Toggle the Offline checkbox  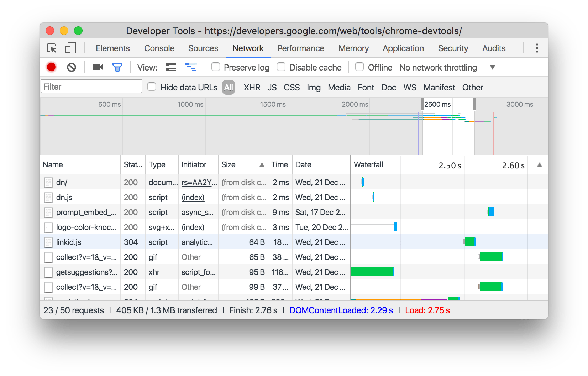(x=359, y=67)
